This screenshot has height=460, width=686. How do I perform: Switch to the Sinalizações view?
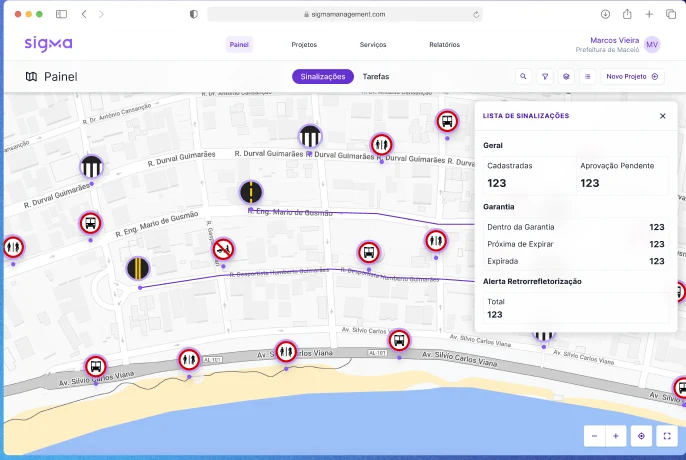click(x=323, y=77)
